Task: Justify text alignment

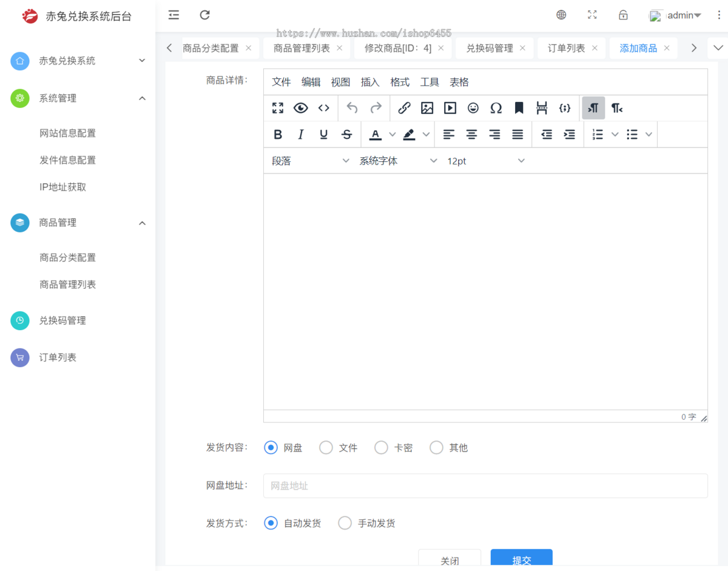Action: point(517,135)
